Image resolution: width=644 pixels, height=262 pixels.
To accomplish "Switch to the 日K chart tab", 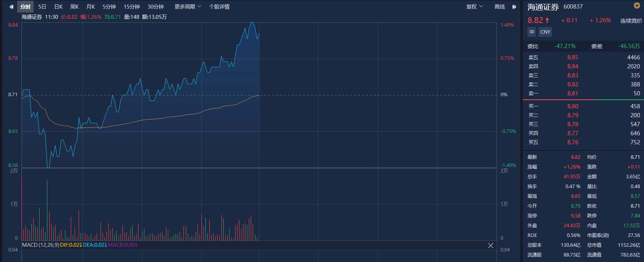I will (x=58, y=7).
